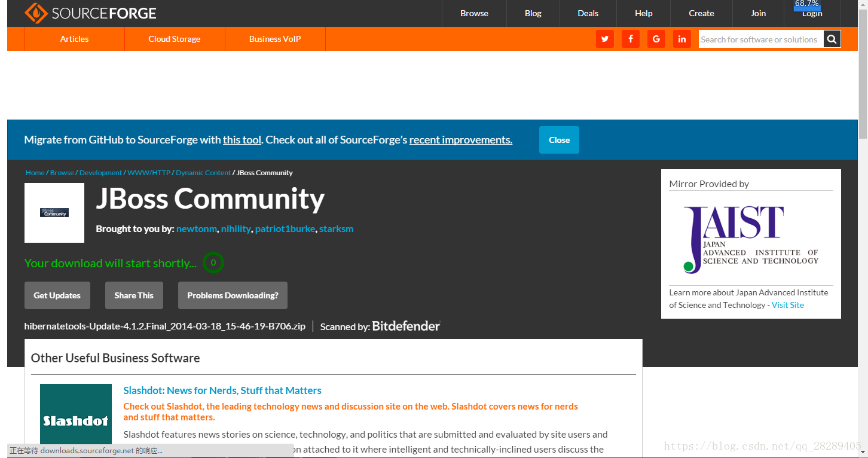Image resolution: width=868 pixels, height=458 pixels.
Task: Click the JAIST mirror logo
Action: coord(751,240)
